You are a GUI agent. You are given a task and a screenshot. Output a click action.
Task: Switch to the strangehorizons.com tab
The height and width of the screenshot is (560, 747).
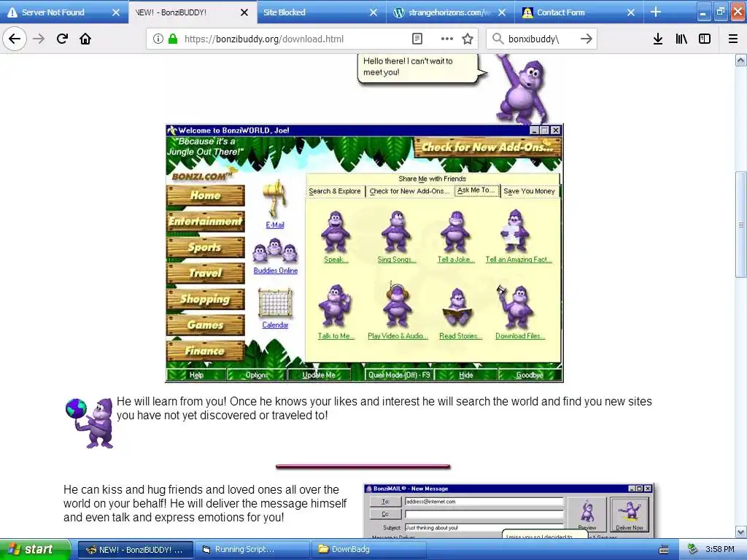[x=449, y=12]
